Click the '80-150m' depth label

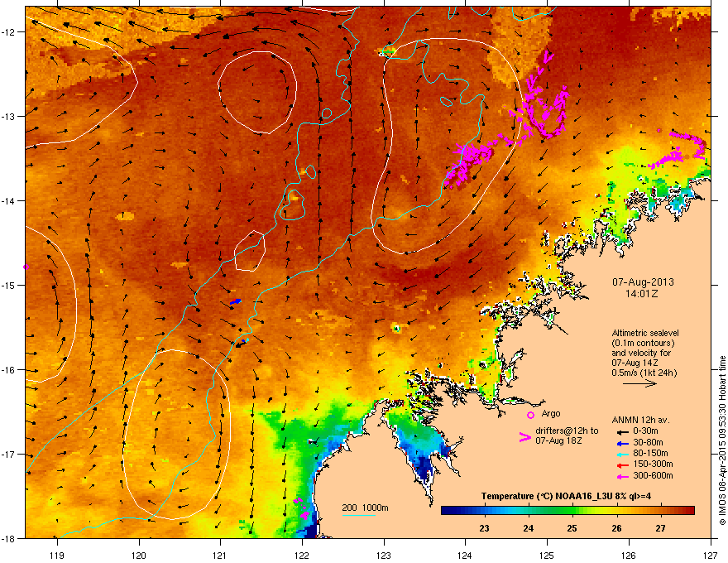pyautogui.click(x=650, y=453)
